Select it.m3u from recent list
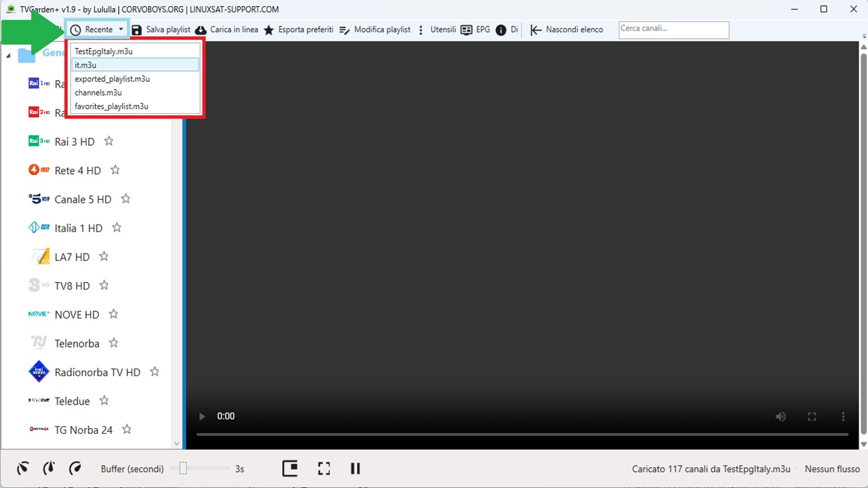 (135, 65)
